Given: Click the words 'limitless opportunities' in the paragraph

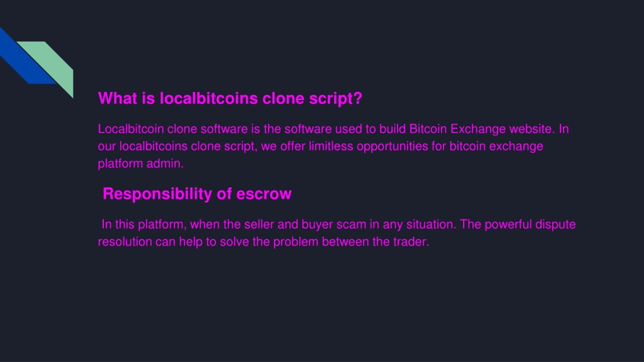Looking at the screenshot, I should 368,147.
